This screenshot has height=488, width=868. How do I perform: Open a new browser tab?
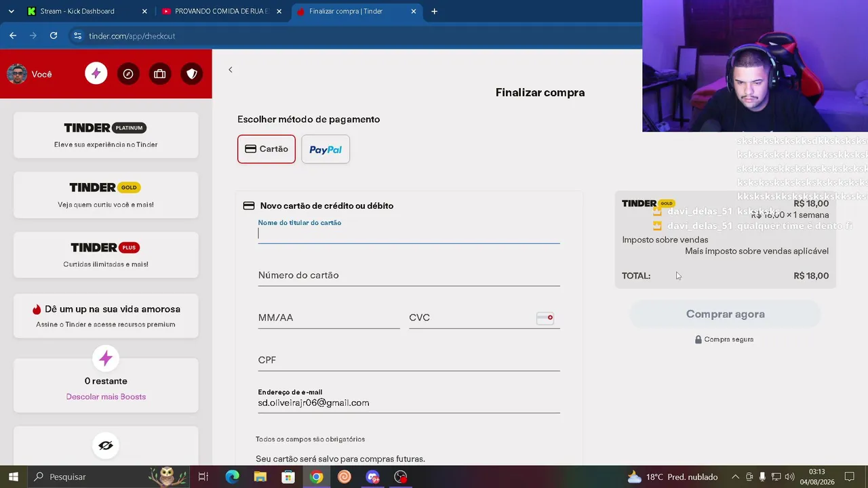click(435, 12)
